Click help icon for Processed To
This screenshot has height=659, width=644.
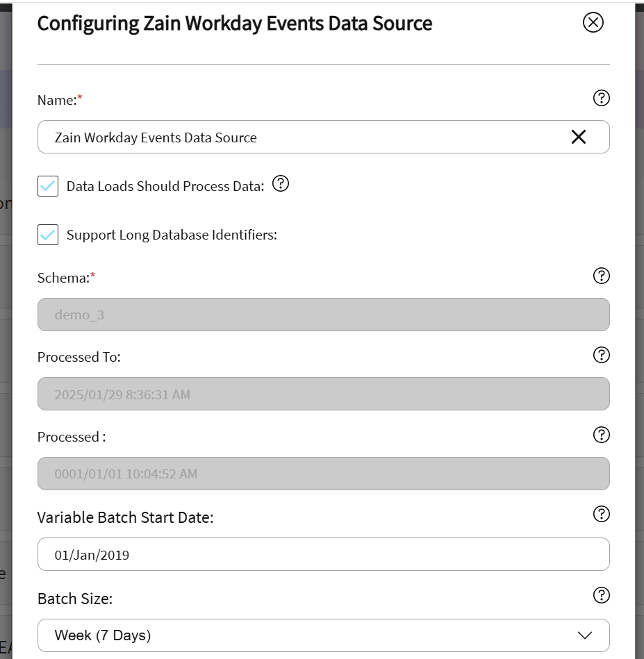tap(601, 355)
